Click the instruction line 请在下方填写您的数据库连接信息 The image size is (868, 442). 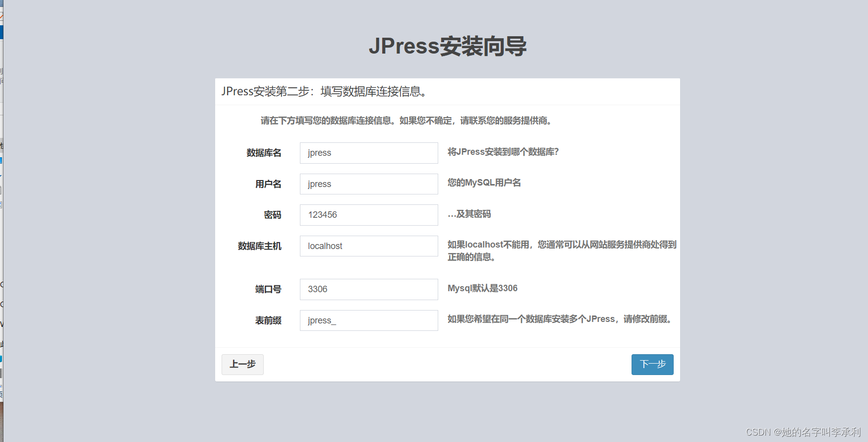click(x=406, y=121)
